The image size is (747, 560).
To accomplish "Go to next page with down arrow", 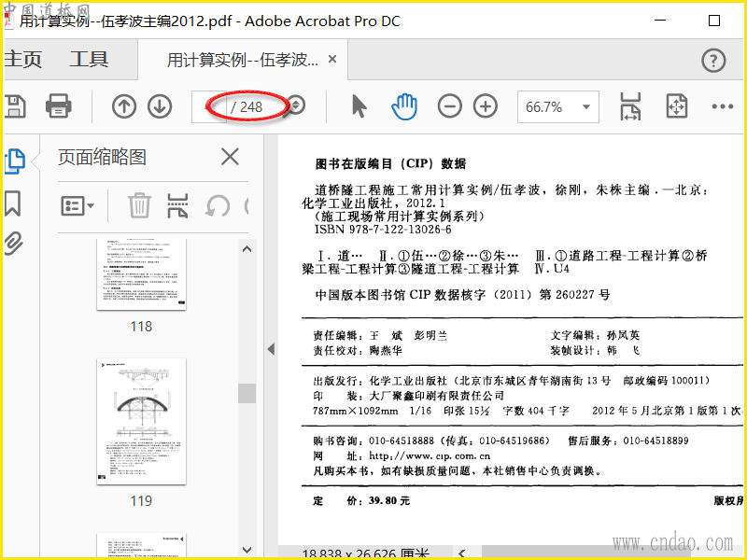I will pos(160,106).
